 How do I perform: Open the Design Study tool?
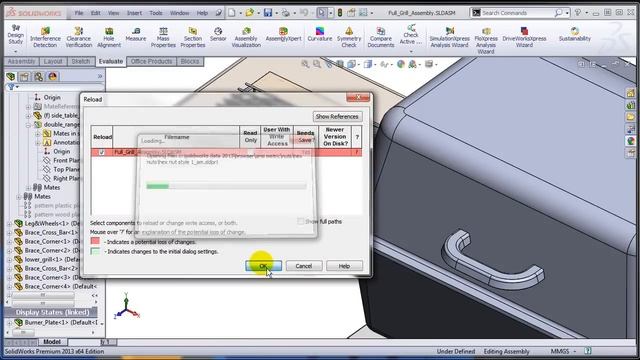(16, 36)
